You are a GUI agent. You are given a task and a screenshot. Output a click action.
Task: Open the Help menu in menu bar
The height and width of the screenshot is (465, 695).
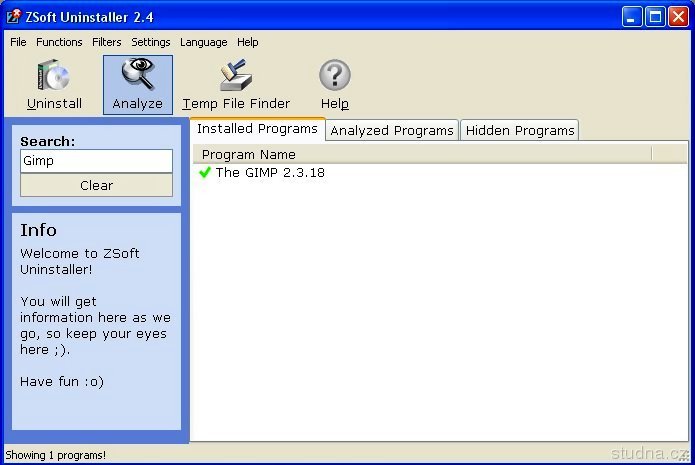(x=248, y=42)
